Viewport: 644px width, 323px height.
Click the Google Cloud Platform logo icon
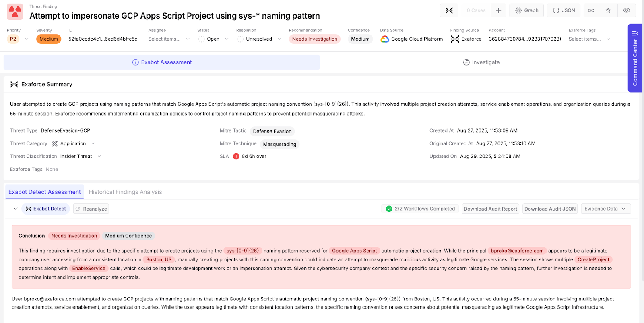(x=385, y=39)
